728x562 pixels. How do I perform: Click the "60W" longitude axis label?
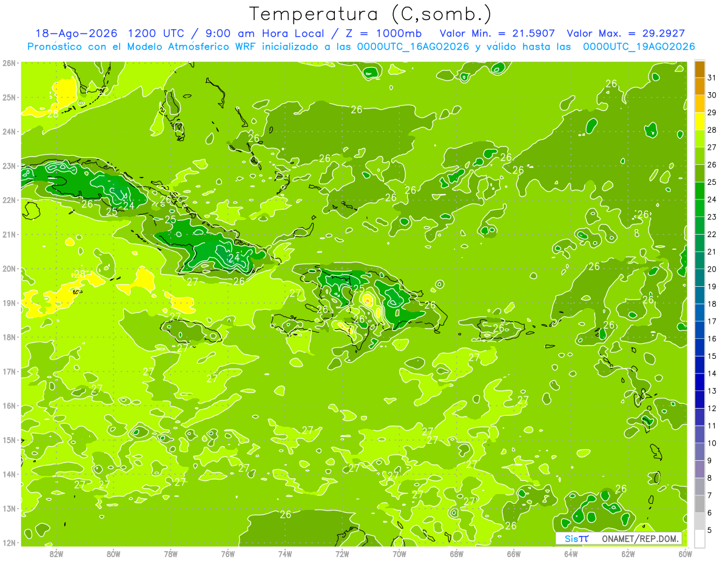click(x=686, y=554)
